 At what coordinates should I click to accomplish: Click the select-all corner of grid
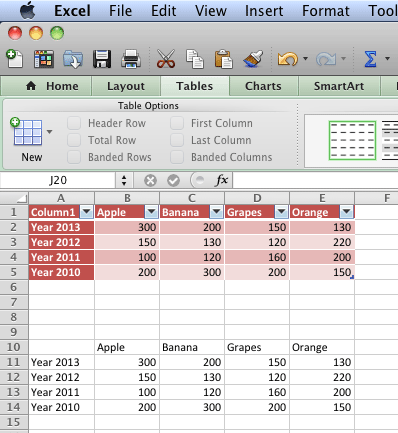[x=14, y=198]
